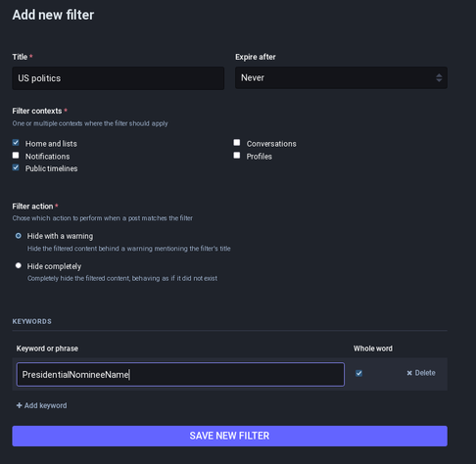
Task: Click the Hide completely label text
Action: point(54,266)
